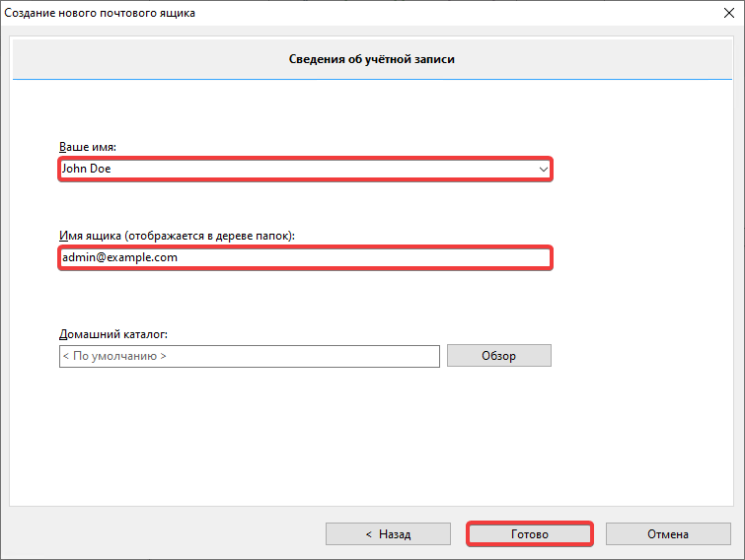Image resolution: width=745 pixels, height=560 pixels.
Task: Click the home directory '< По умолчанию >' field
Action: [x=249, y=356]
